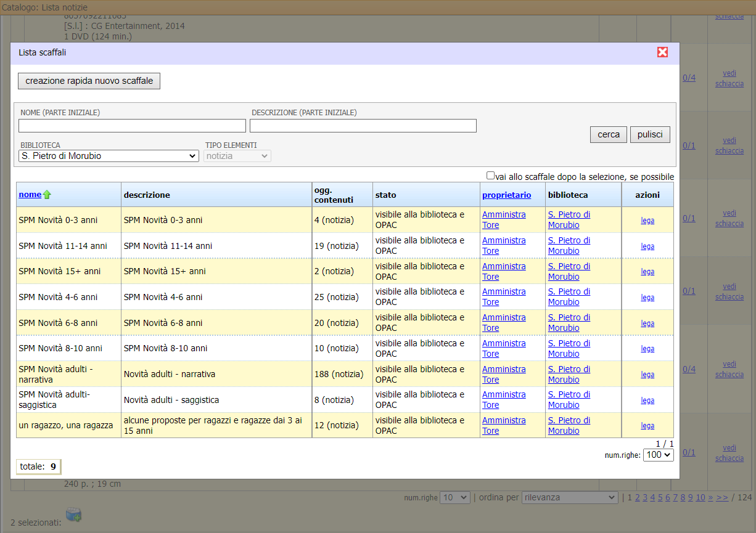The width and height of the screenshot is (756, 533).
Task: Open the 'ordina per' rilevanza dropdown
Action: pyautogui.click(x=569, y=497)
